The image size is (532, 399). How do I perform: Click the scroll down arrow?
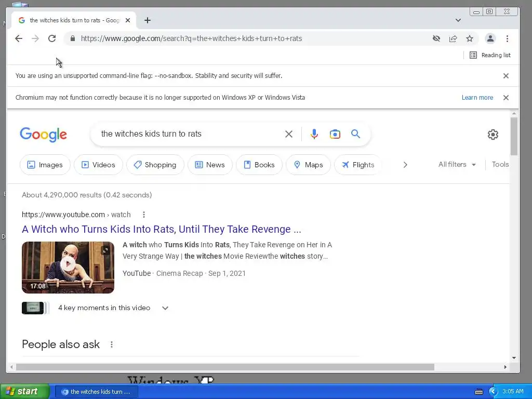[x=514, y=358]
